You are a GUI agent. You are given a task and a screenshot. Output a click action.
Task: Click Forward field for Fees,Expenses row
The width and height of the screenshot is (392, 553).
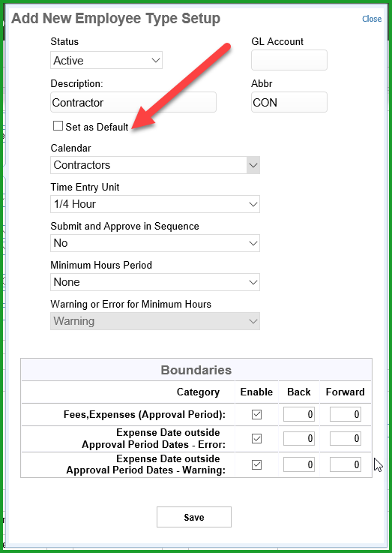pos(346,414)
